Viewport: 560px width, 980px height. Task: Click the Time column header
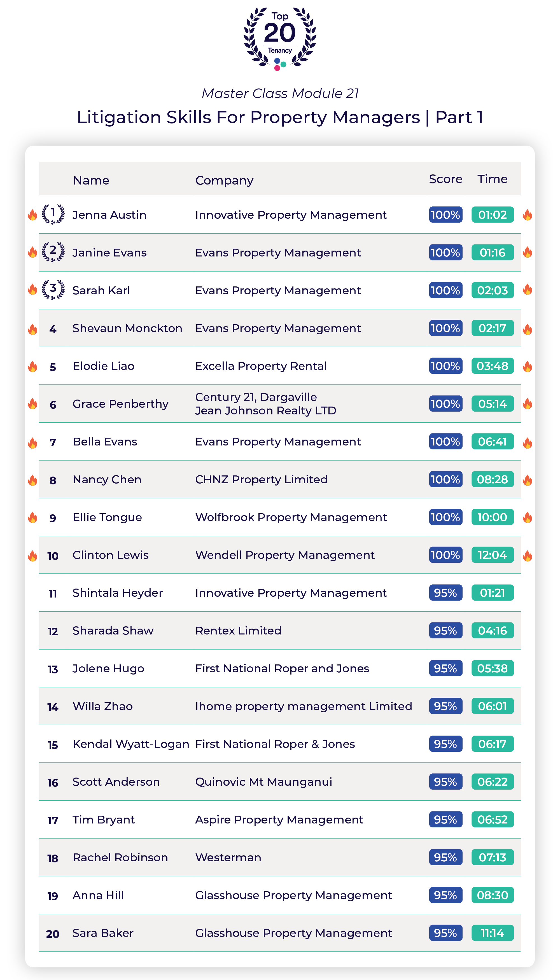(492, 179)
